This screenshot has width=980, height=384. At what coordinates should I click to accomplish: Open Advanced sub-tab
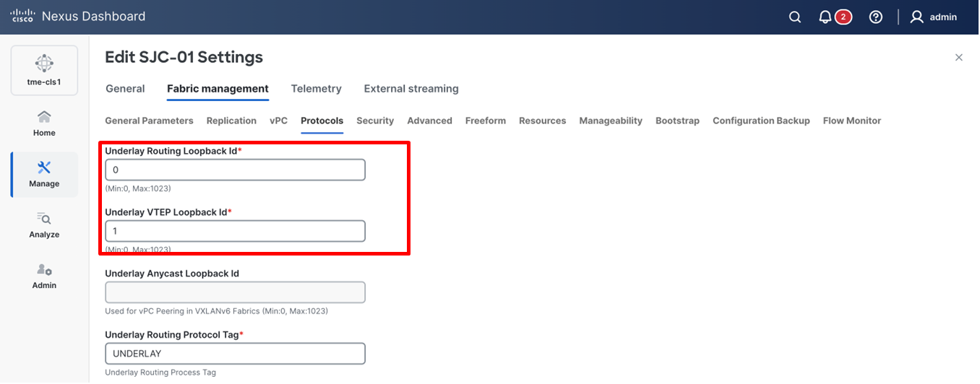(x=429, y=121)
